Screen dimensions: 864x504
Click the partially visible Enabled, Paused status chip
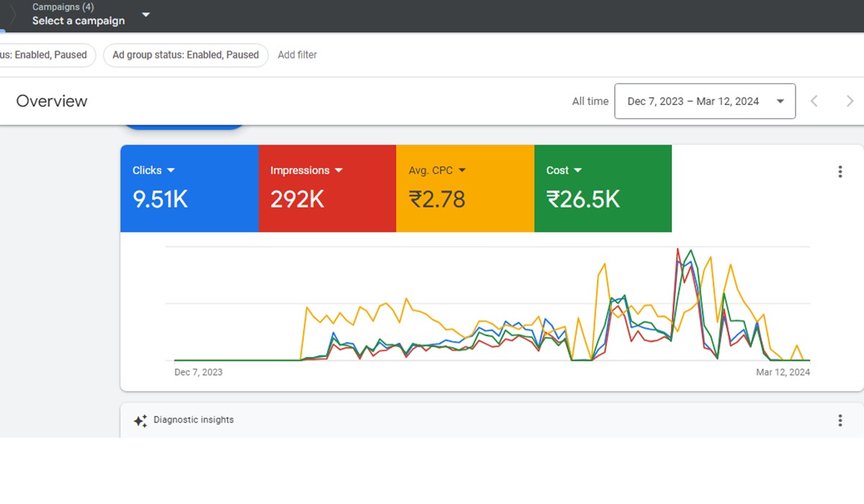(45, 55)
